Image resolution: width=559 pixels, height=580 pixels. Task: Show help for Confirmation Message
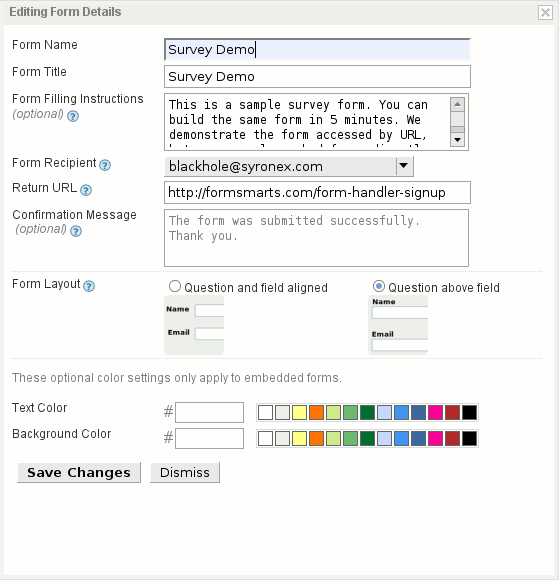(x=76, y=231)
